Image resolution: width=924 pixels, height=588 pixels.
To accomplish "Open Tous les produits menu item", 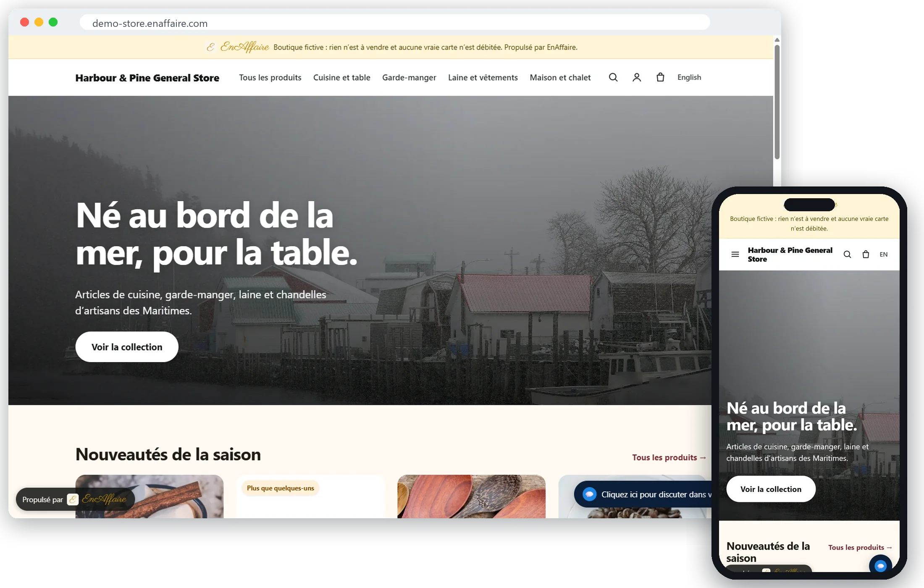I will click(270, 78).
